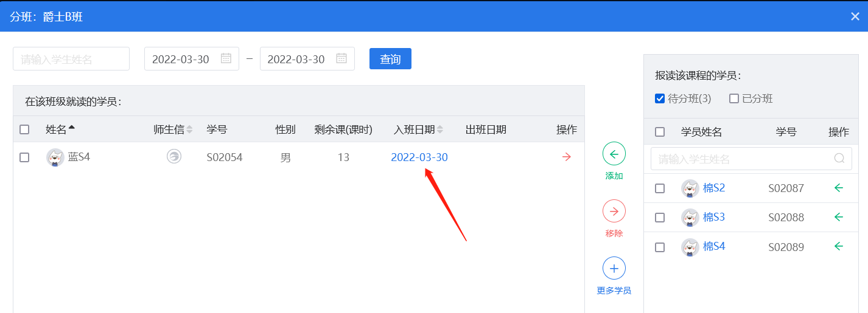
Task: Click student number S02089
Action: (786, 247)
